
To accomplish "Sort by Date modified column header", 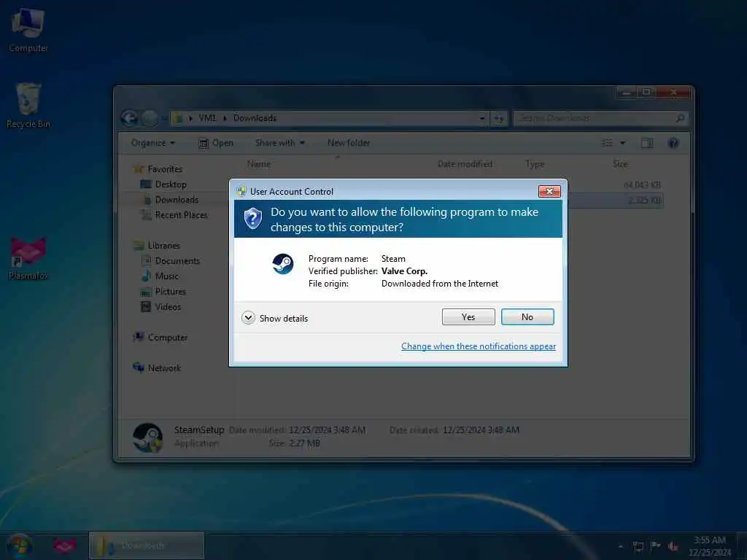I will point(465,164).
